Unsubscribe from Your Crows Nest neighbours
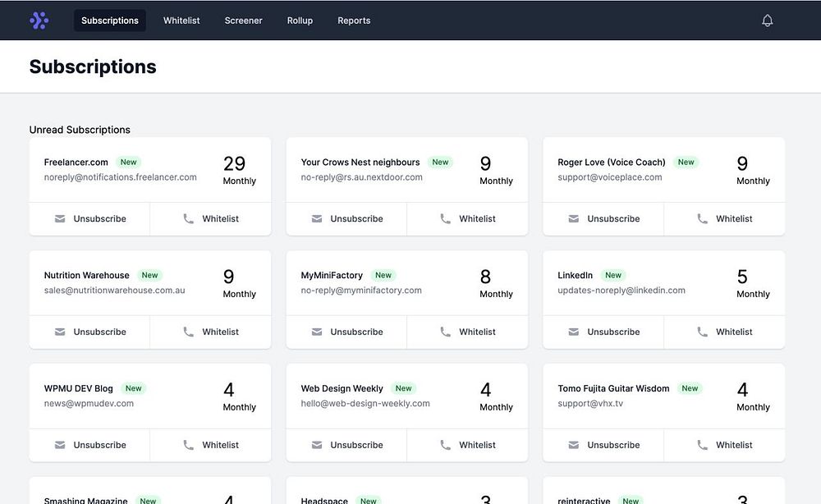This screenshot has width=821, height=504. pyautogui.click(x=346, y=219)
